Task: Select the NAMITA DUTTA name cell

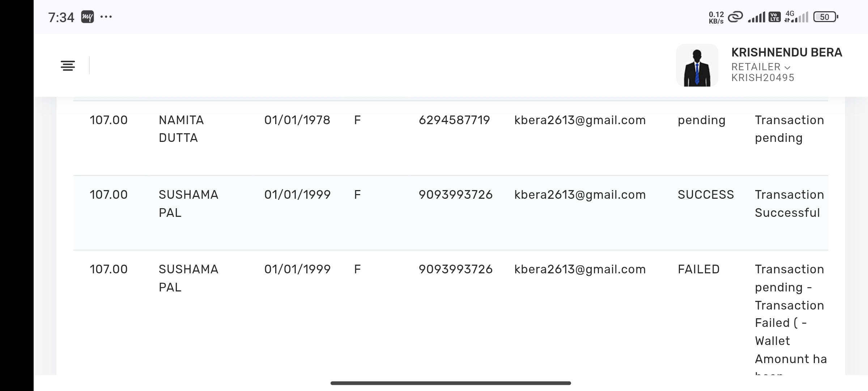Action: [x=181, y=129]
